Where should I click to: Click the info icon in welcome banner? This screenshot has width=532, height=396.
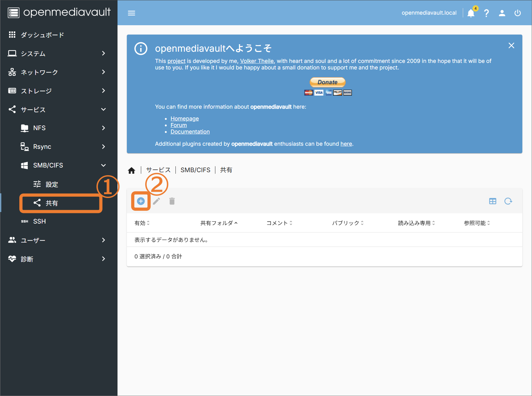pyautogui.click(x=141, y=49)
